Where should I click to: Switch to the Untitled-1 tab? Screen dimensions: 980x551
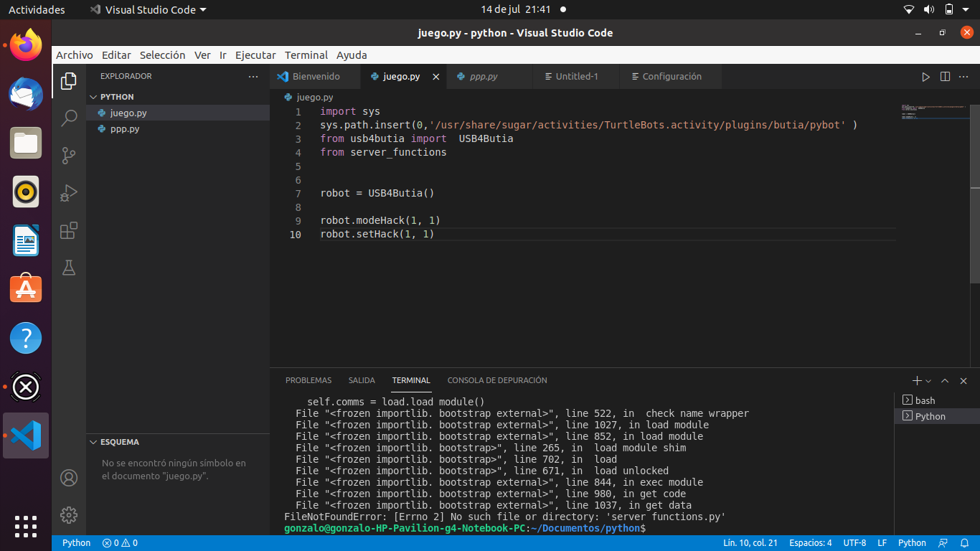pyautogui.click(x=576, y=76)
